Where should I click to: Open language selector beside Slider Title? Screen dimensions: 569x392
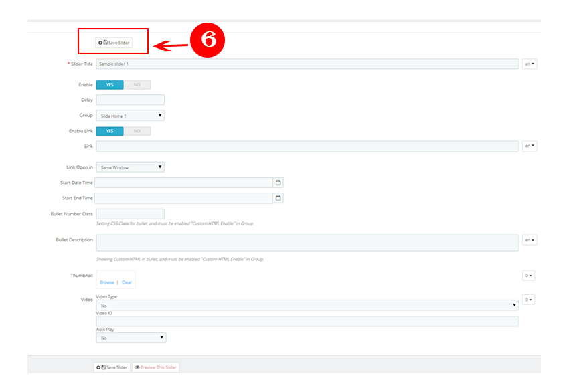tap(530, 64)
